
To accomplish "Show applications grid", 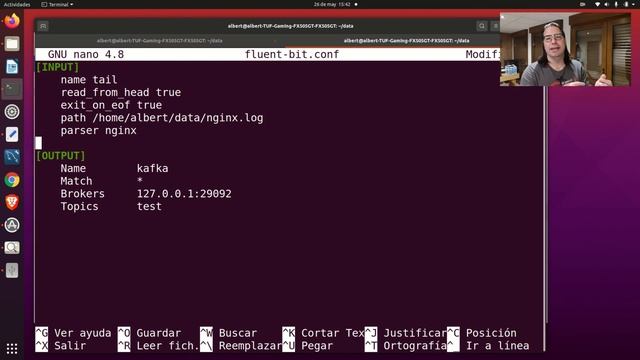I will coord(12,348).
